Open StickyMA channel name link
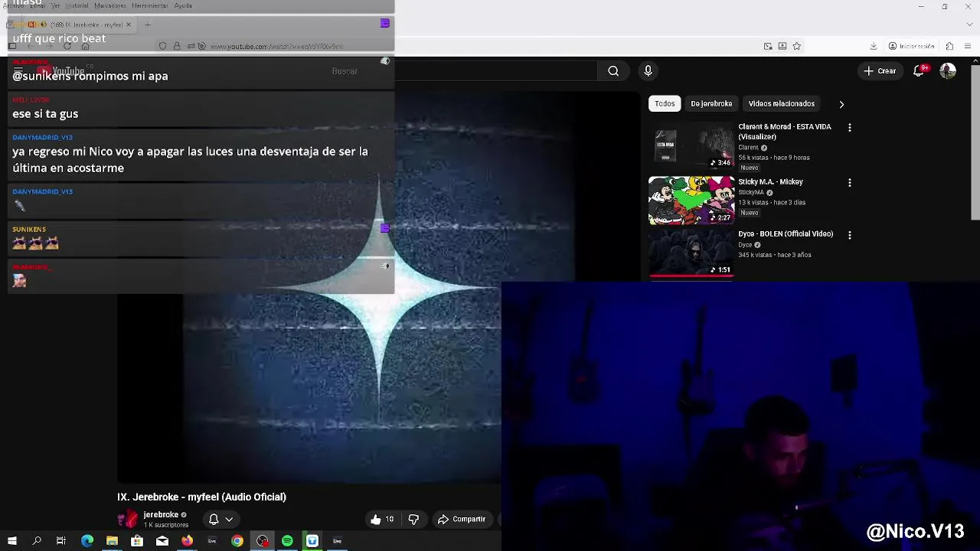 tap(751, 193)
